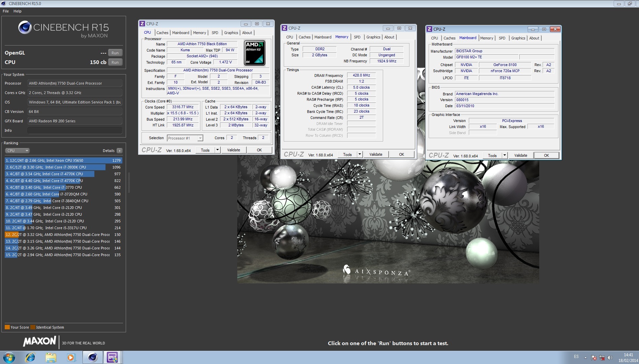Open the Windows Start menu

[x=9, y=357]
